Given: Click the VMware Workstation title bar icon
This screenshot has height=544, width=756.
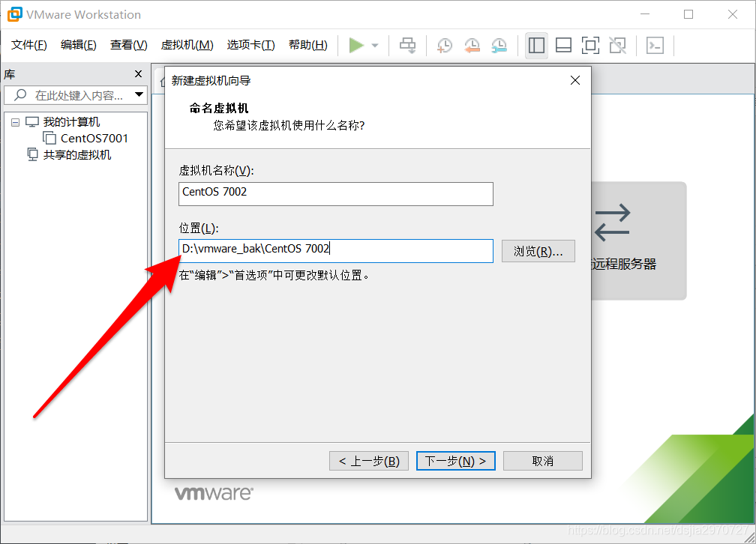Looking at the screenshot, I should click(15, 14).
